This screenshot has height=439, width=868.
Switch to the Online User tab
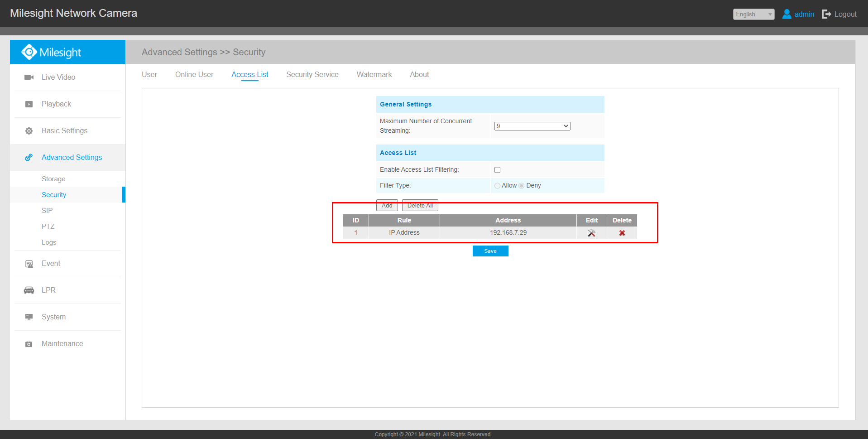[194, 75]
